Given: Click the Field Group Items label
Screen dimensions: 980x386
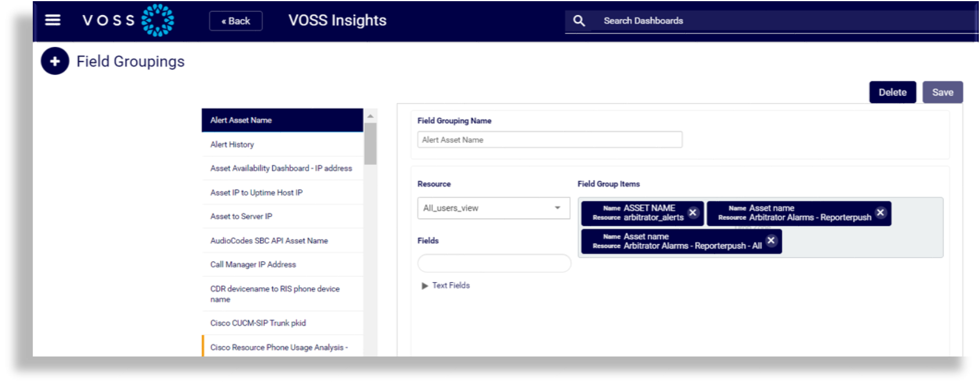Looking at the screenshot, I should click(x=609, y=184).
